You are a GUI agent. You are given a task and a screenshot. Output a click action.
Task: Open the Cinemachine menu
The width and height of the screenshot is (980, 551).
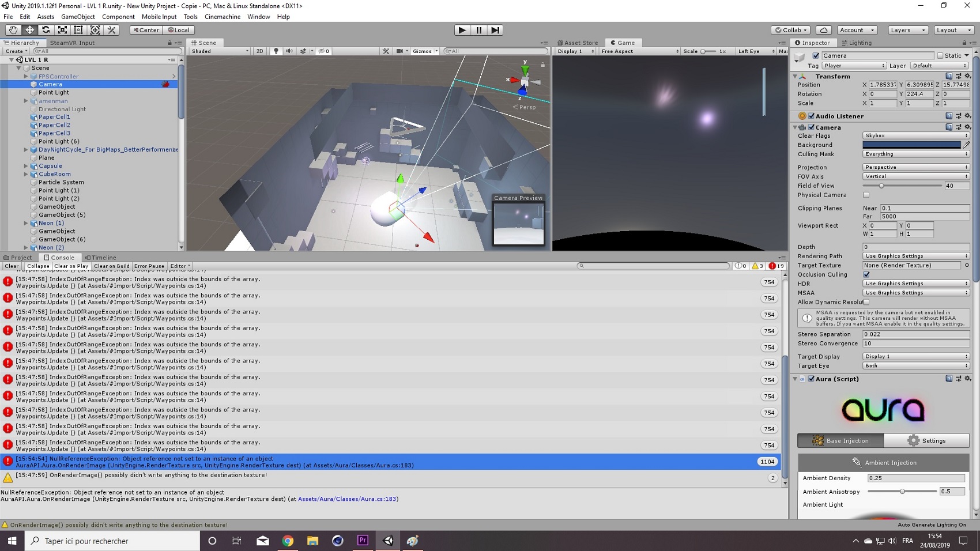(x=223, y=17)
